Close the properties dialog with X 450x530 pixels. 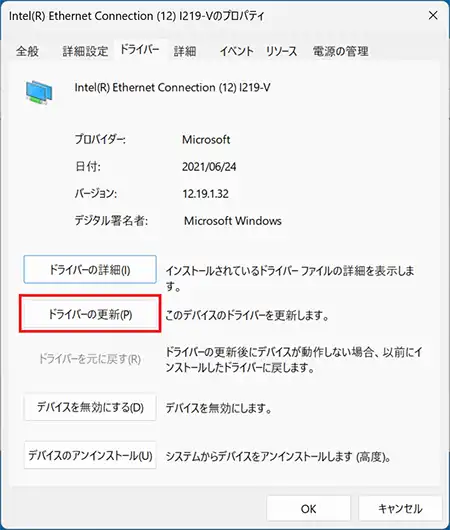point(433,16)
